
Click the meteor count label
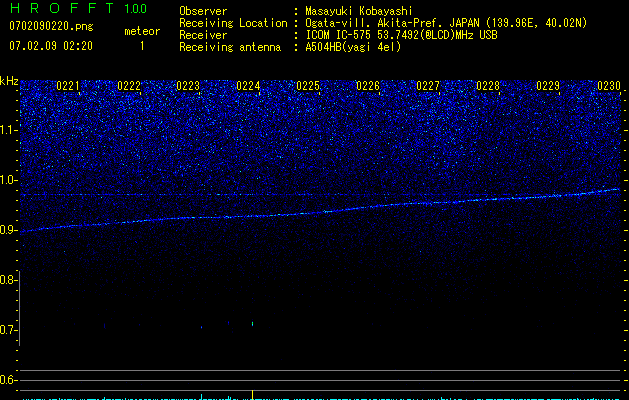[141, 31]
